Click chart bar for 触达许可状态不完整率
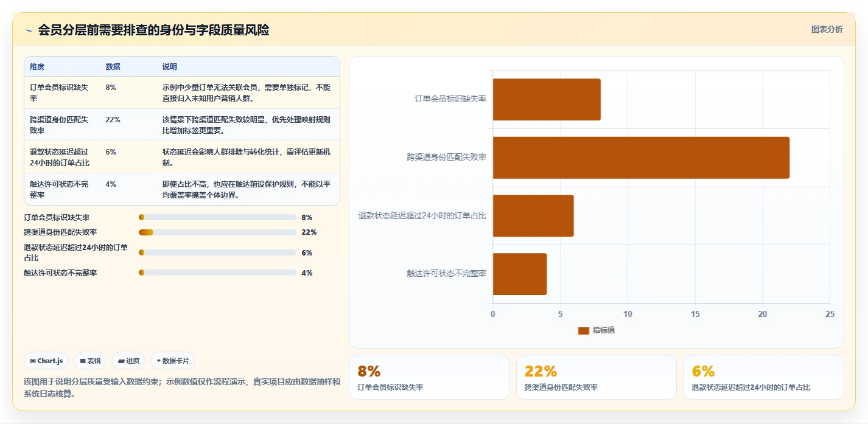 pyautogui.click(x=520, y=274)
